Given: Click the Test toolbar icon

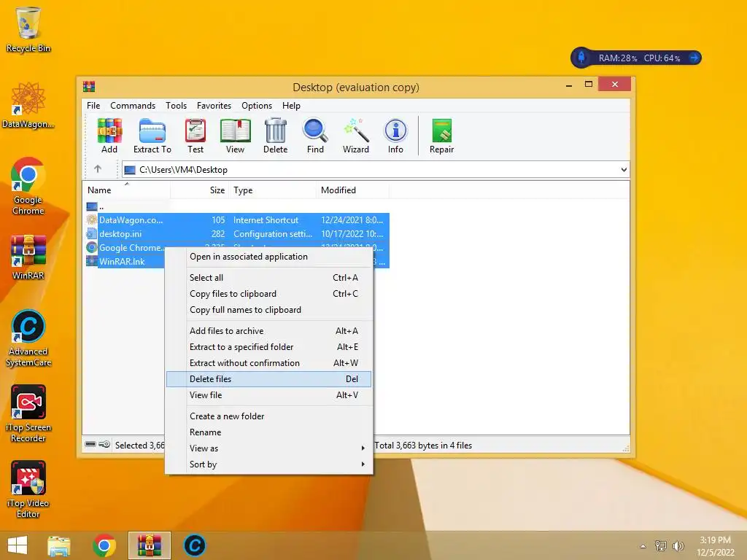Looking at the screenshot, I should (x=196, y=136).
